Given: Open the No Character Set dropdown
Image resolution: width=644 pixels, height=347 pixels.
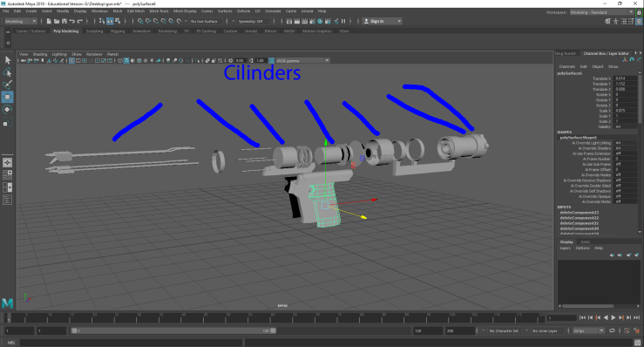Looking at the screenshot, I should [504, 330].
